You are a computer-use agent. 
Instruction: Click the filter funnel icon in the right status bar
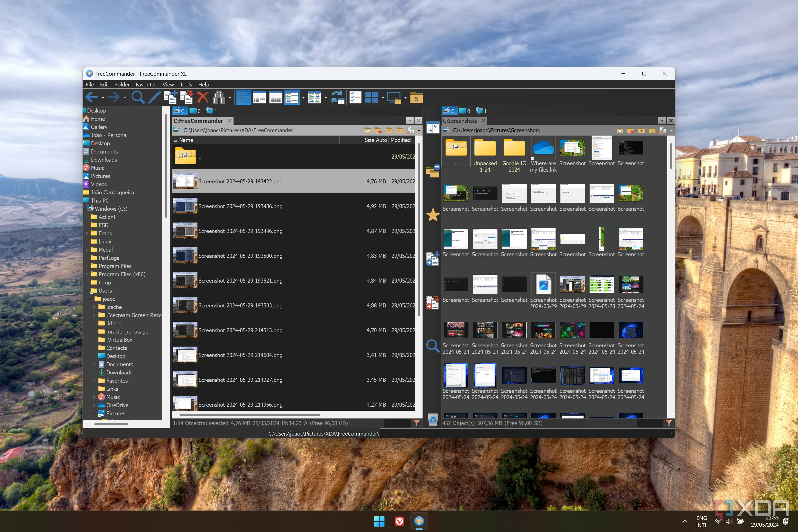click(x=669, y=423)
